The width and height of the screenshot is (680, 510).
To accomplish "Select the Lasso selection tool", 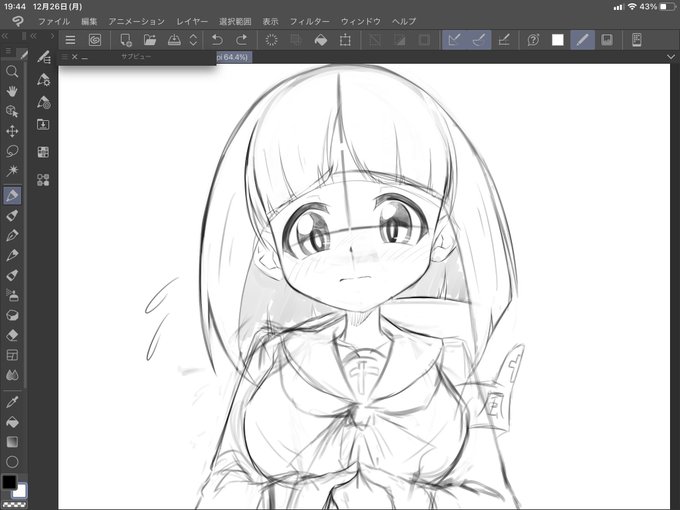I will coord(12,151).
